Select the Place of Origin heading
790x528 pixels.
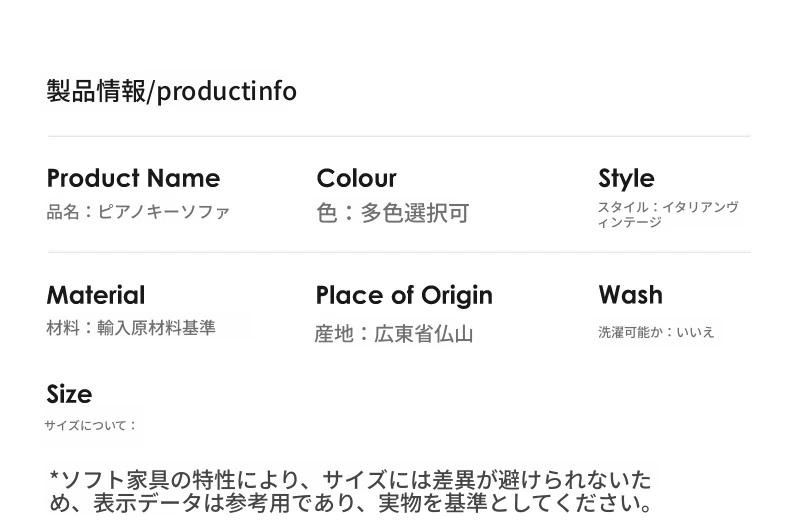(x=404, y=296)
